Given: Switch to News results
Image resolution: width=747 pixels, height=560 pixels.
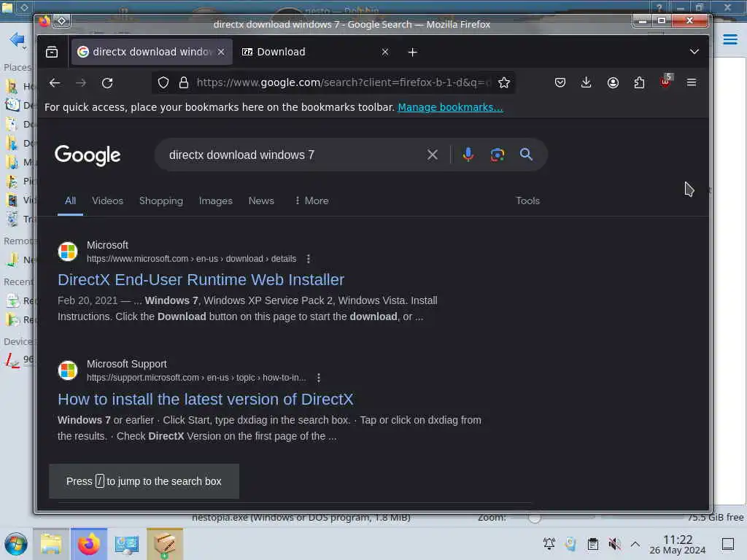Looking at the screenshot, I should 261,201.
